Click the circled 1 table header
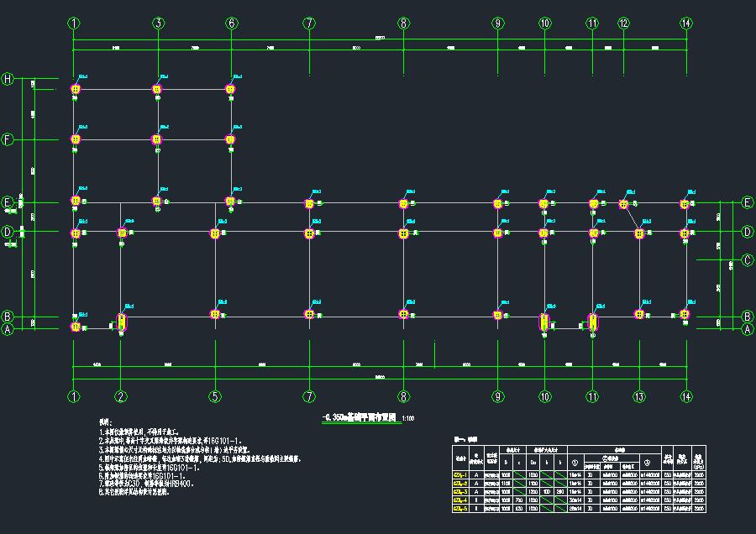 point(575,462)
